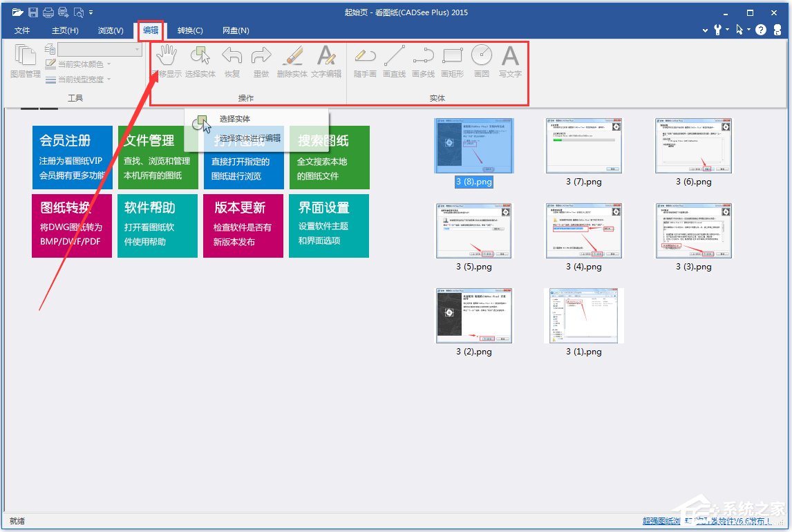Select the 3 (7).png thumbnail

[583, 145]
